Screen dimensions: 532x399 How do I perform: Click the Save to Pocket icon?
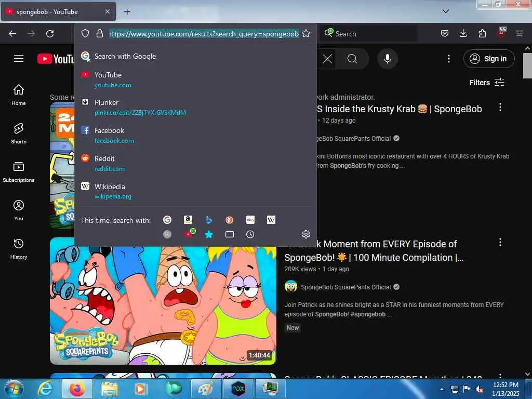tap(445, 33)
